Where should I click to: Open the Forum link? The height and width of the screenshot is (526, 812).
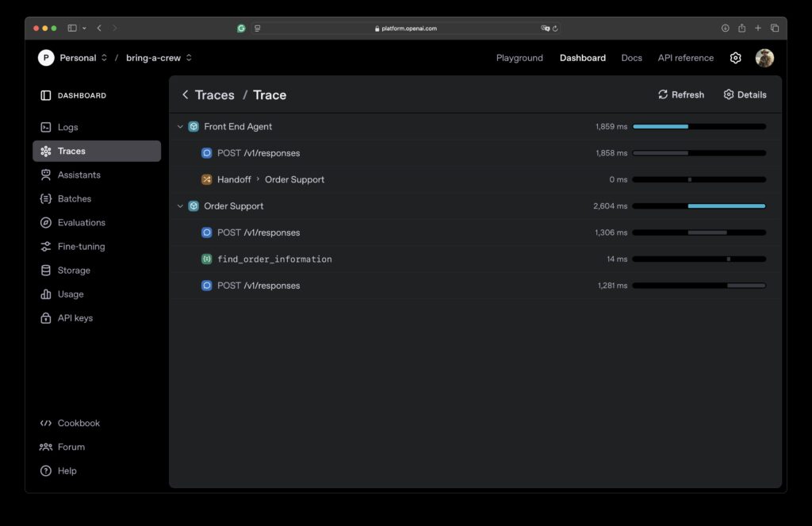[x=71, y=447]
